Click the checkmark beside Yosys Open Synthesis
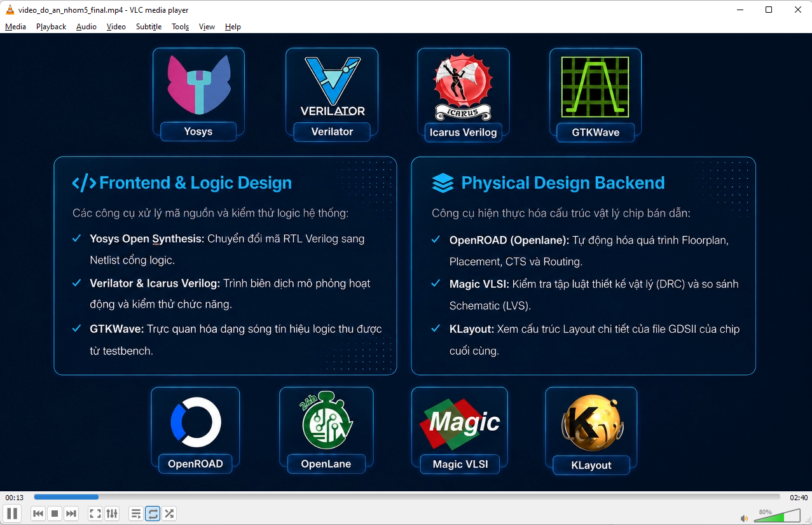This screenshot has width=812, height=525. click(x=76, y=239)
